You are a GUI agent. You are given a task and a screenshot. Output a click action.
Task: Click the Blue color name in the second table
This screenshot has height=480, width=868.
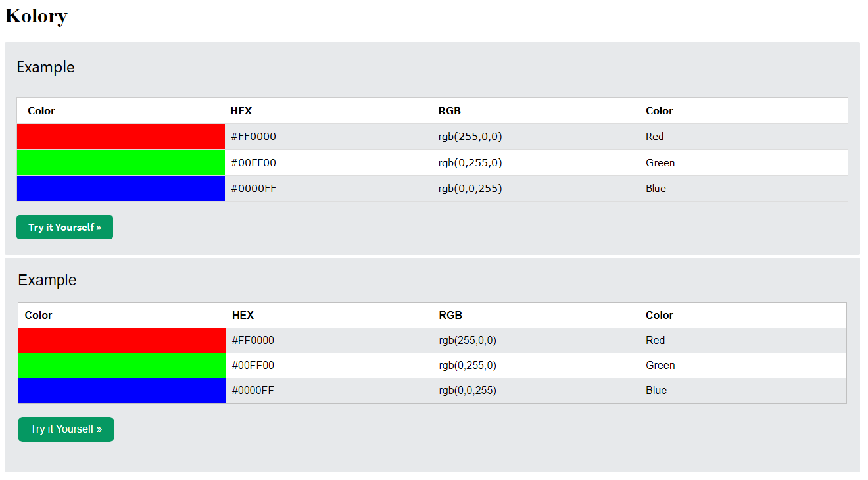click(x=656, y=391)
